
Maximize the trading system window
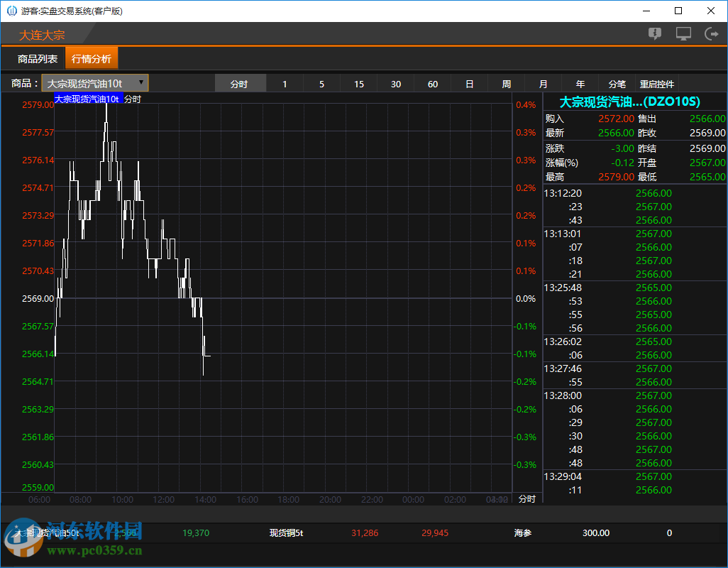pyautogui.click(x=678, y=11)
